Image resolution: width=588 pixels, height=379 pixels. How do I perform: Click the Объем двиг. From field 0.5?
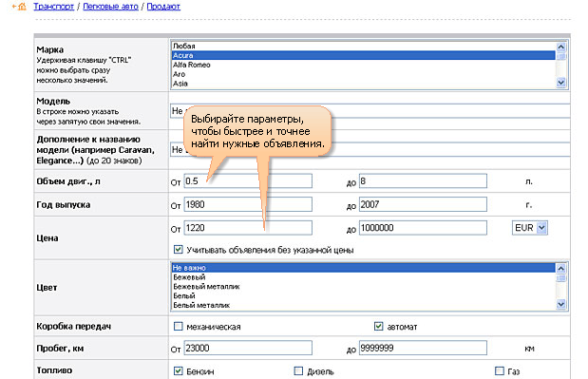tap(248, 181)
